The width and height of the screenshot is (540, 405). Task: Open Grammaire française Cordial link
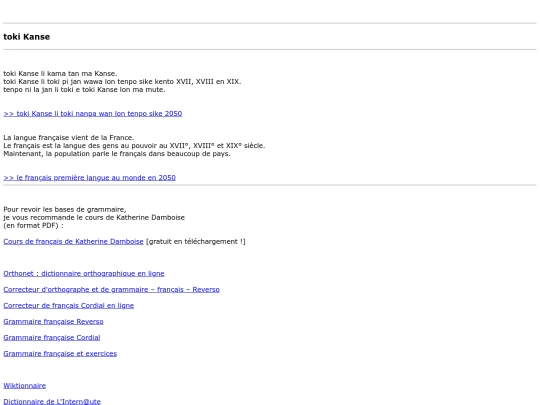pyautogui.click(x=52, y=338)
